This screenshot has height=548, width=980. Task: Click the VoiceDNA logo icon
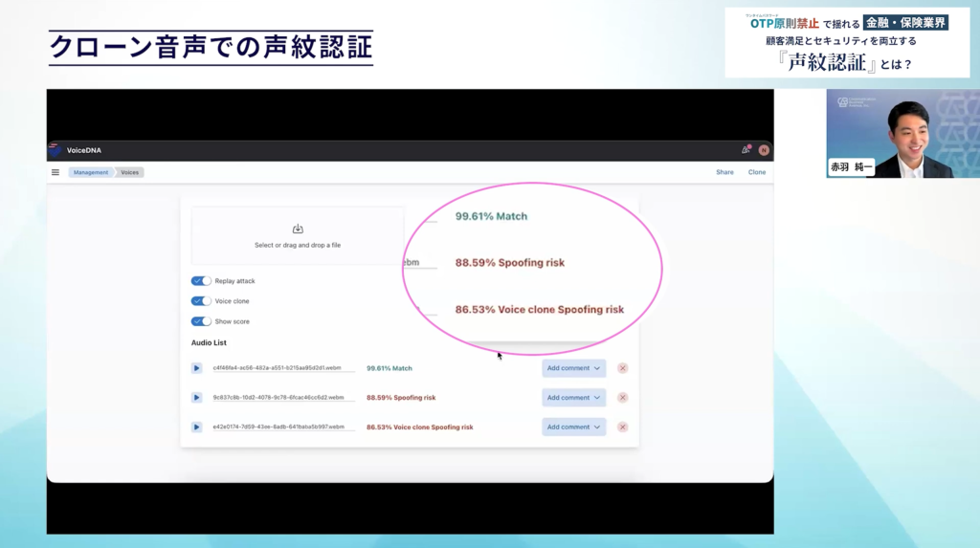coord(55,150)
